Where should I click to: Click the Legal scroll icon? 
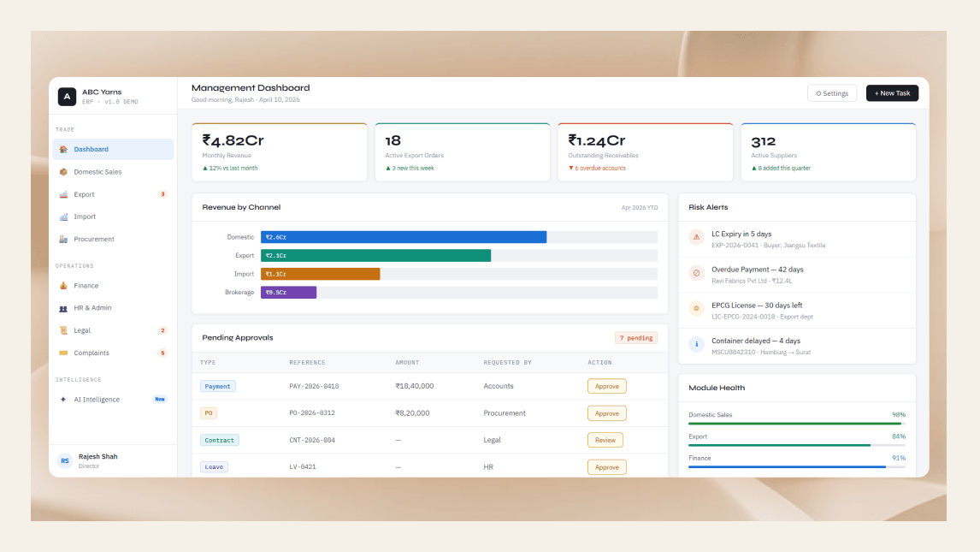coord(63,330)
